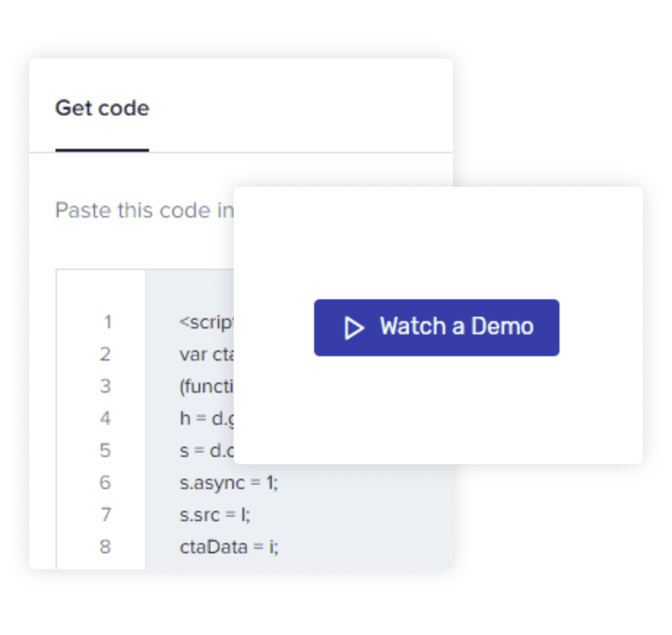Select line number 8 in code gutter
This screenshot has height=635, width=672.
pos(105,547)
